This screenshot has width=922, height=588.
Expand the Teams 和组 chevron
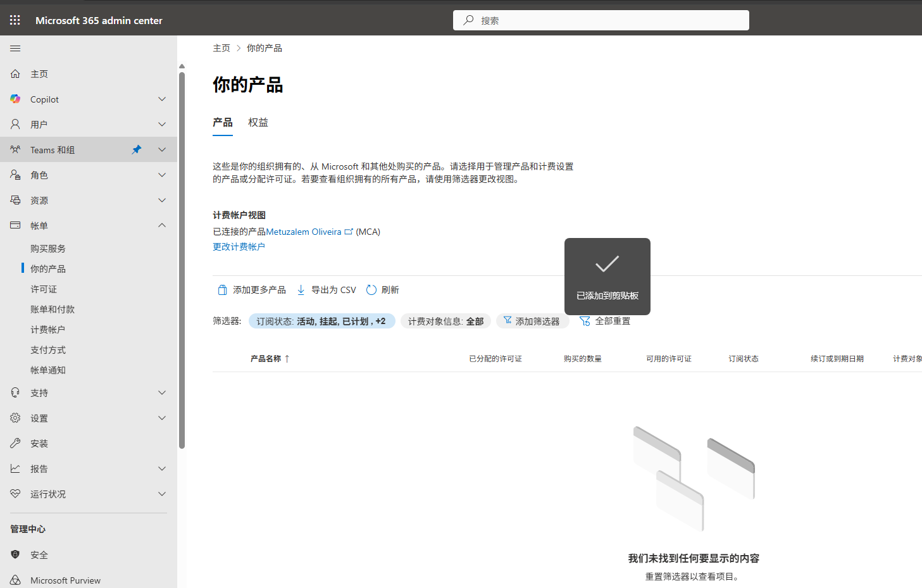coord(162,150)
